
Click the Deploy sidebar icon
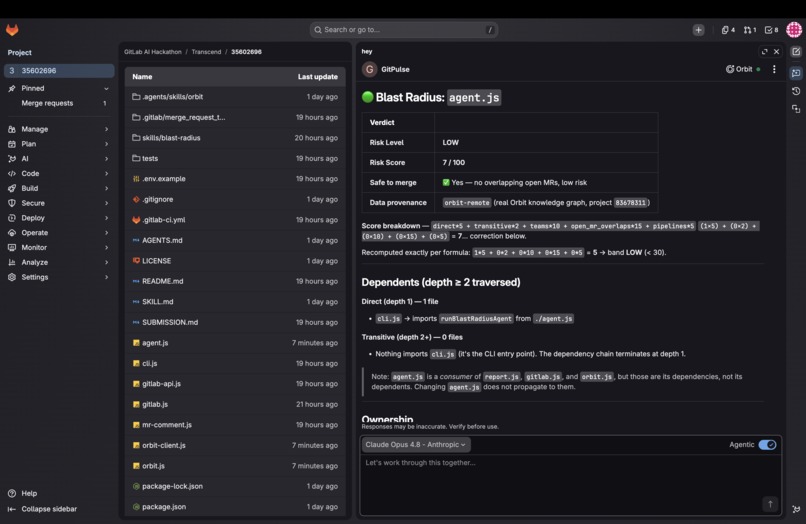(12, 218)
